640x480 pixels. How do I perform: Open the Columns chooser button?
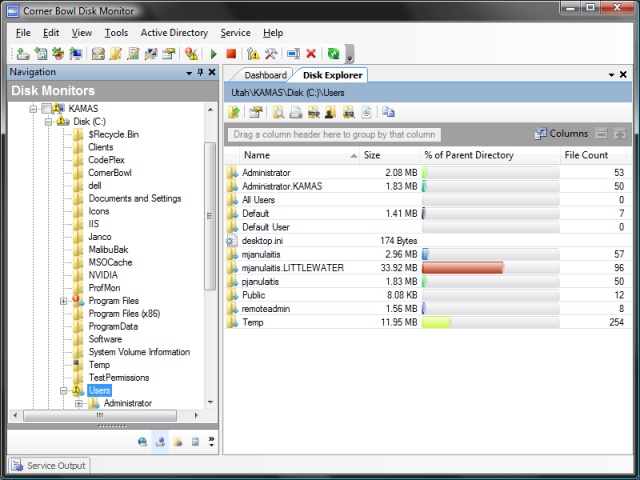[x=561, y=134]
